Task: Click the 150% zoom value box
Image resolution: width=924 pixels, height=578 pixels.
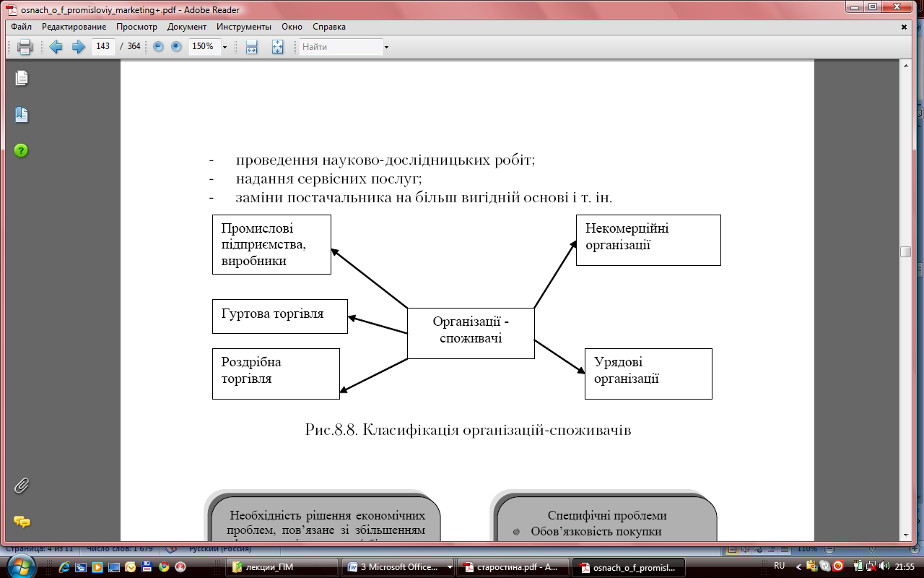Action: (x=204, y=47)
